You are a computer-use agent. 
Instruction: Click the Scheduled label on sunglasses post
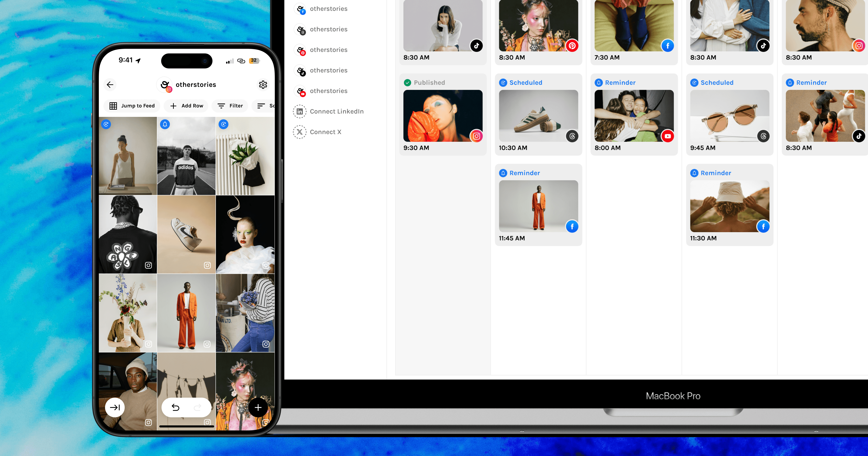pyautogui.click(x=717, y=83)
